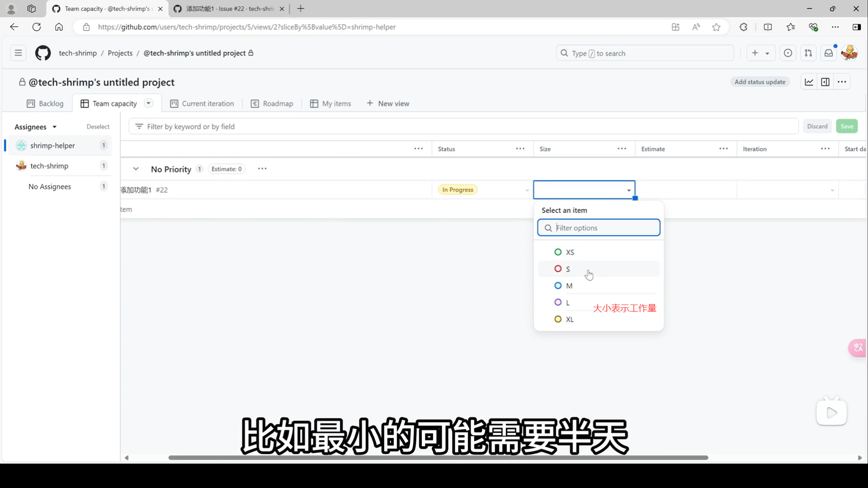The width and height of the screenshot is (868, 488).
Task: Switch to the Current iteration tab
Action: coord(202,103)
